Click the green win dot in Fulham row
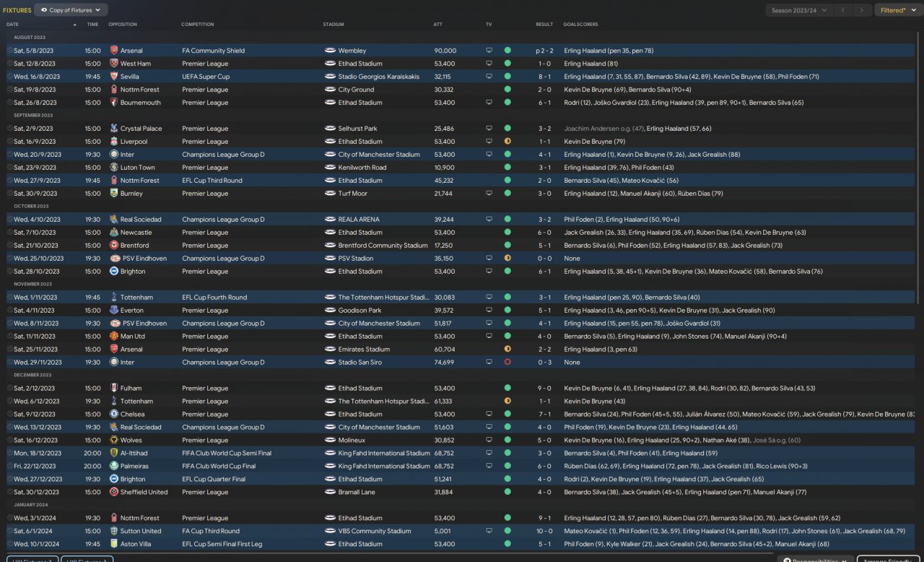The width and height of the screenshot is (924, 562). tap(507, 389)
